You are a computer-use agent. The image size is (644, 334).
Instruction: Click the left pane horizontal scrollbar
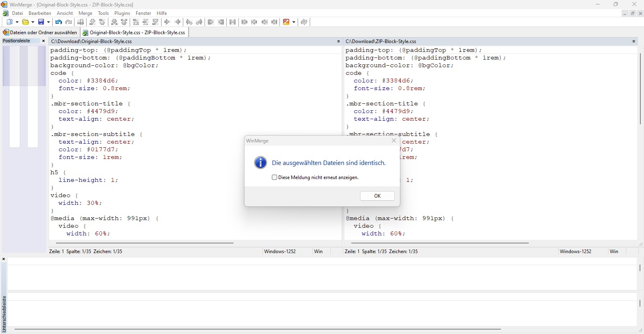[x=145, y=243]
